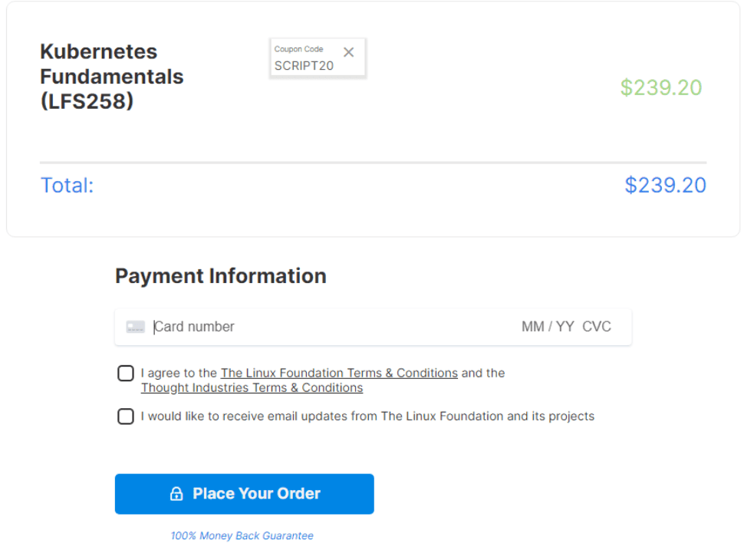
Task: Click the 100% Money Back Guarantee link
Action: tap(243, 535)
